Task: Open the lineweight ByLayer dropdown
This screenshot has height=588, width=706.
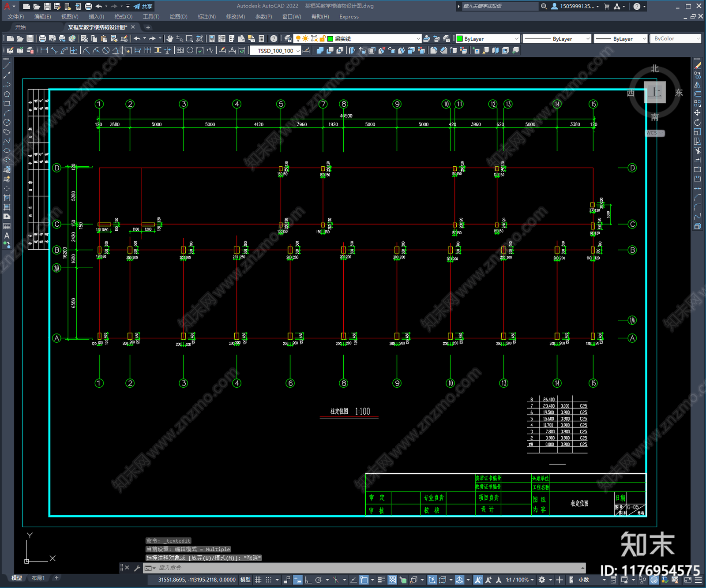Action: pyautogui.click(x=620, y=39)
